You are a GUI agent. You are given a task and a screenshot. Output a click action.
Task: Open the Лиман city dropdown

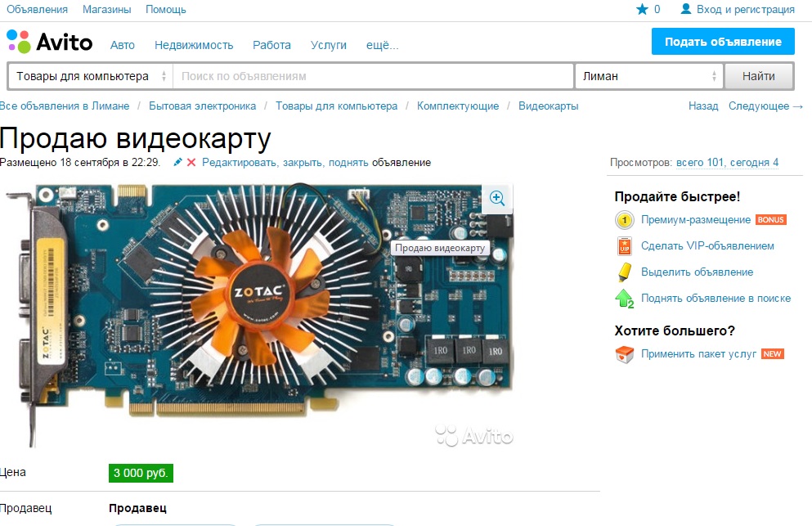(x=649, y=76)
